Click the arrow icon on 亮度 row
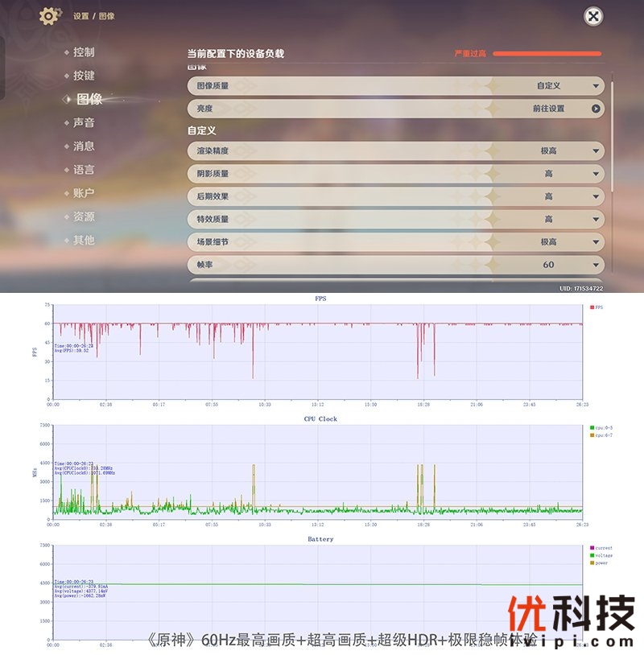This screenshot has height=655, width=644. pyautogui.click(x=596, y=109)
